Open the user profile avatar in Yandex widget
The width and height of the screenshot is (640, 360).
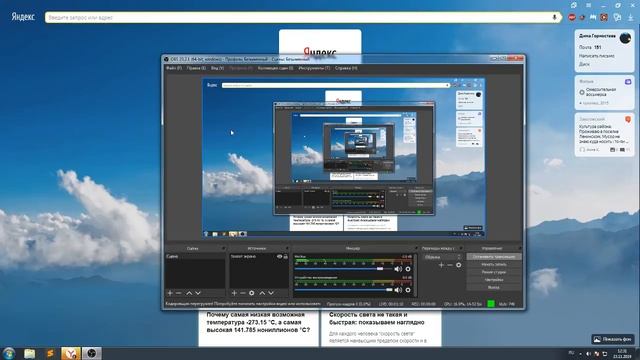tap(625, 38)
